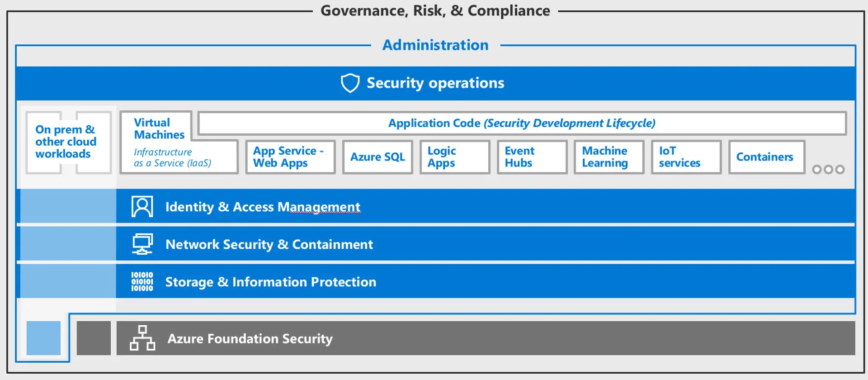Select the Governance, Risk, & Compliance heading

tap(435, 10)
